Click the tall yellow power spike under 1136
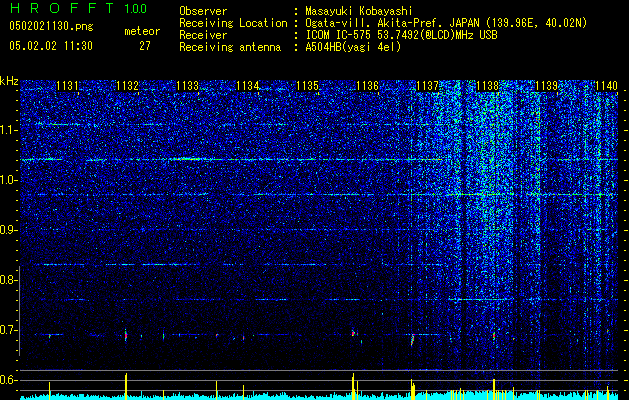 353,386
